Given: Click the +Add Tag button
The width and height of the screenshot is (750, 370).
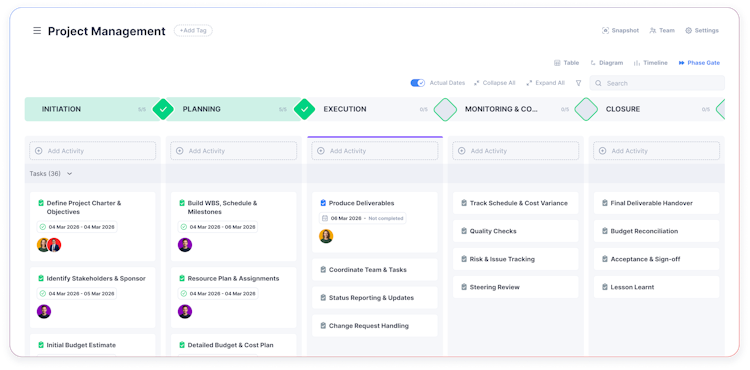Looking at the screenshot, I should click(193, 31).
